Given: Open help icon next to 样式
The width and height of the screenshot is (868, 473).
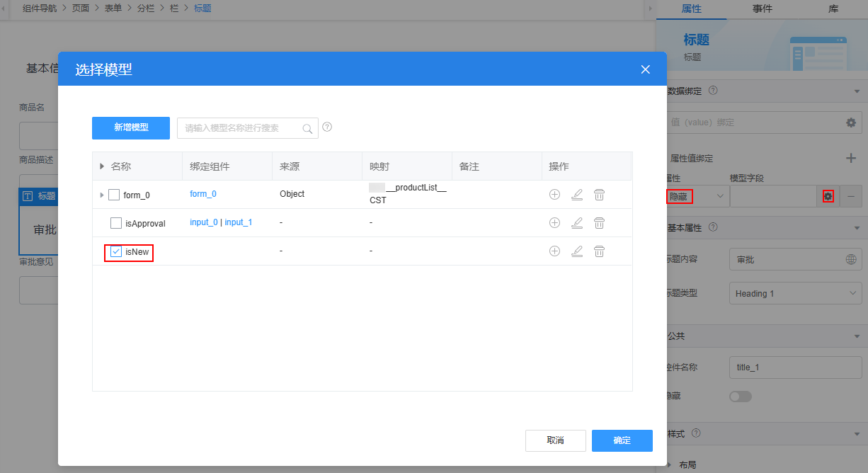Looking at the screenshot, I should (696, 433).
